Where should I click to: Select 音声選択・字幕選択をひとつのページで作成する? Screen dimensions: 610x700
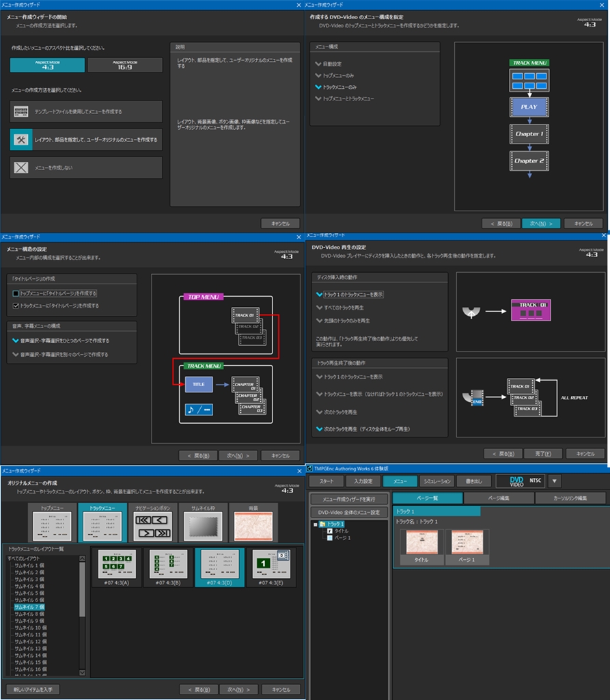[x=61, y=340]
